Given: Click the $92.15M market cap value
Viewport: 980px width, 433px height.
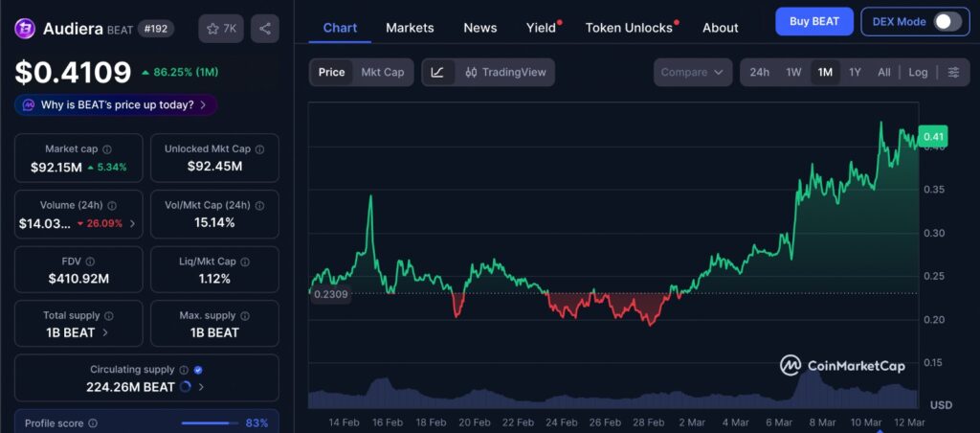Looking at the screenshot, I should (x=56, y=167).
